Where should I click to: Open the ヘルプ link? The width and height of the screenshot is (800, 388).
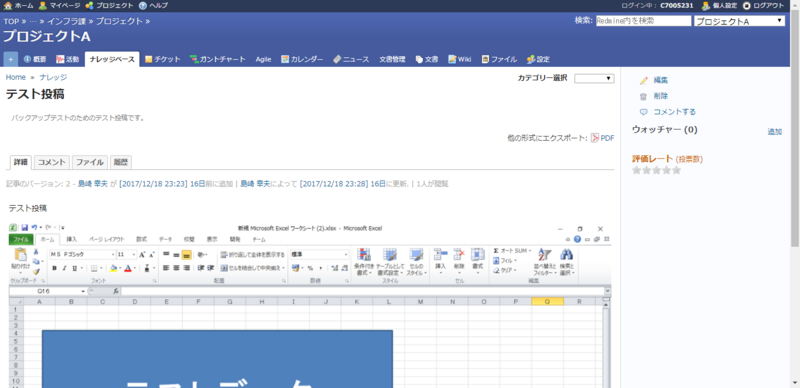pos(153,6)
